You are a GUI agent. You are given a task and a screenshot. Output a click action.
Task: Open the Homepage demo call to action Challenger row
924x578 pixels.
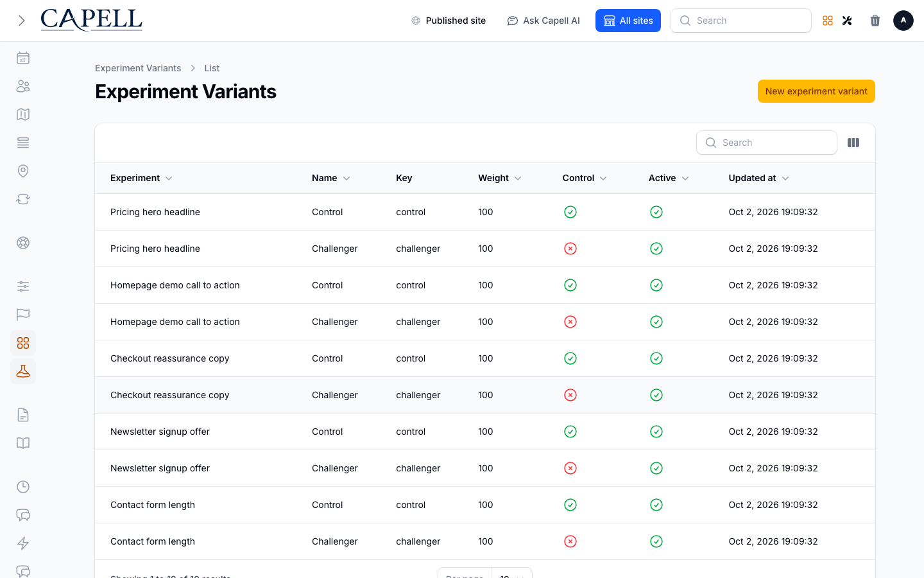[485, 322]
